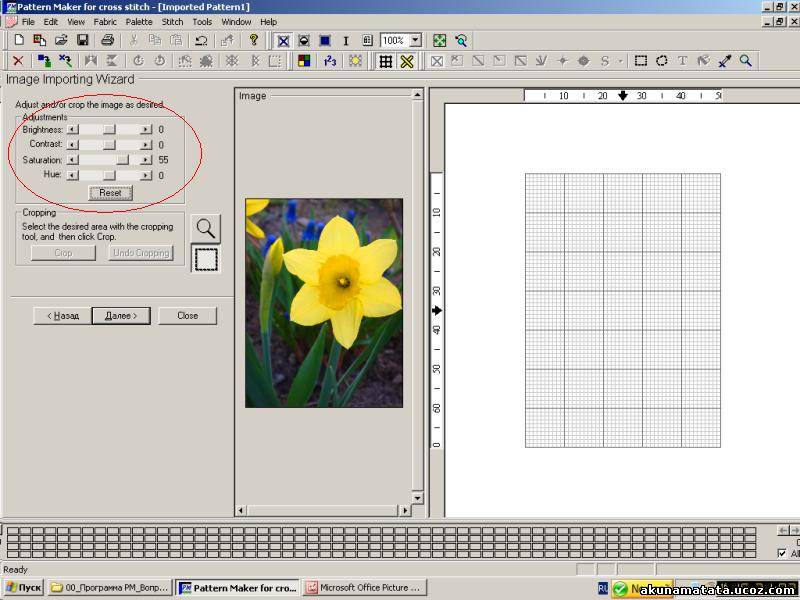Screen dimensions: 800x600
Task: Click the zoom magnifier icon beside fit-to-window
Action: tap(461, 40)
